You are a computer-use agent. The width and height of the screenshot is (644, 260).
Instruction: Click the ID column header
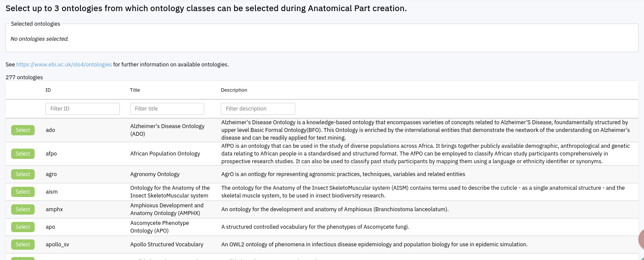(x=48, y=90)
